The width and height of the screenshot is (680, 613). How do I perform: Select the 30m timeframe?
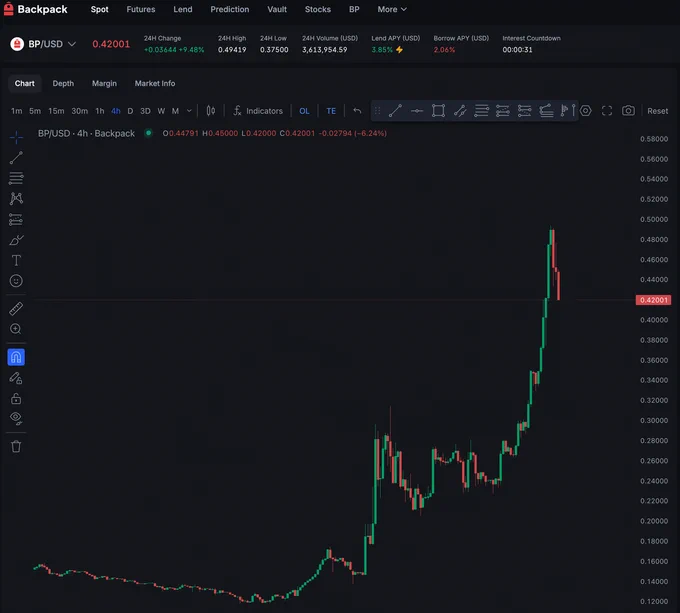pyautogui.click(x=79, y=111)
